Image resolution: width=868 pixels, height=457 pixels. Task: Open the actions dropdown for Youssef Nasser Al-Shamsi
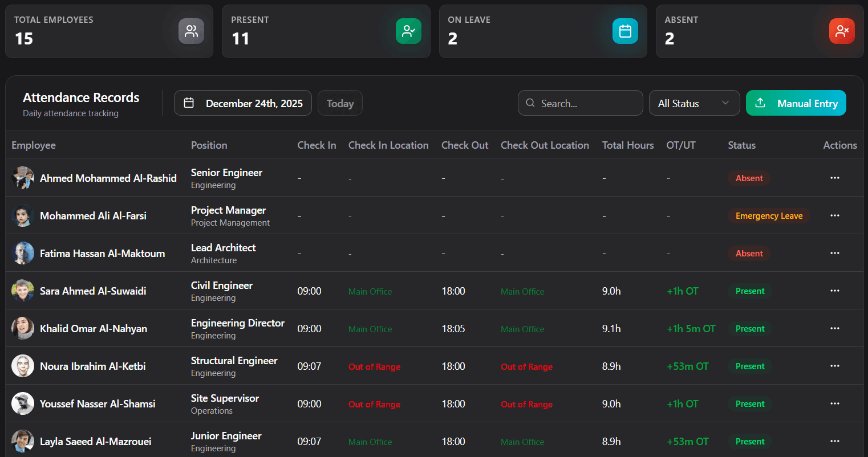[x=835, y=403]
